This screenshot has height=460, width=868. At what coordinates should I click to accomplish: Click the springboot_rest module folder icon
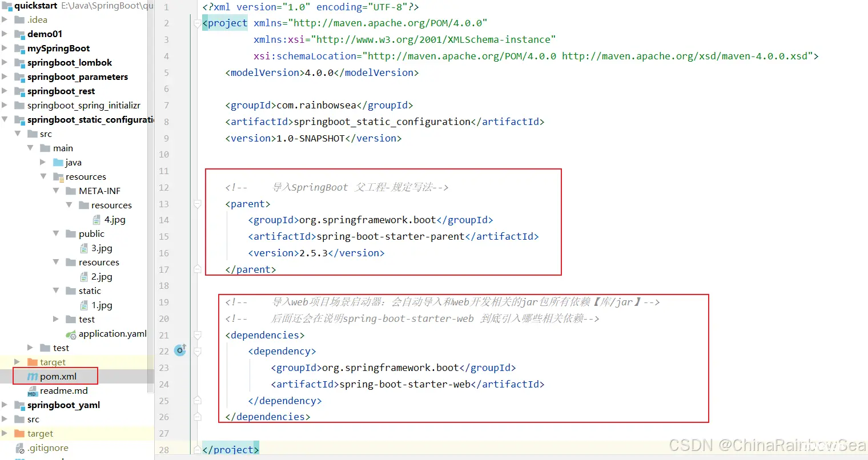pos(19,91)
